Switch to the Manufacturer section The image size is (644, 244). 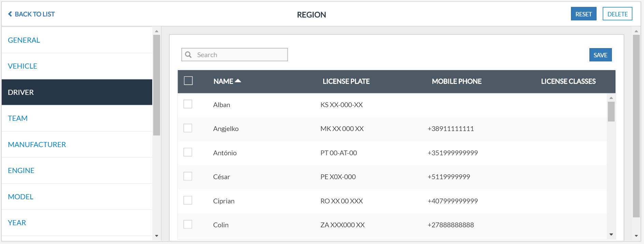(37, 145)
